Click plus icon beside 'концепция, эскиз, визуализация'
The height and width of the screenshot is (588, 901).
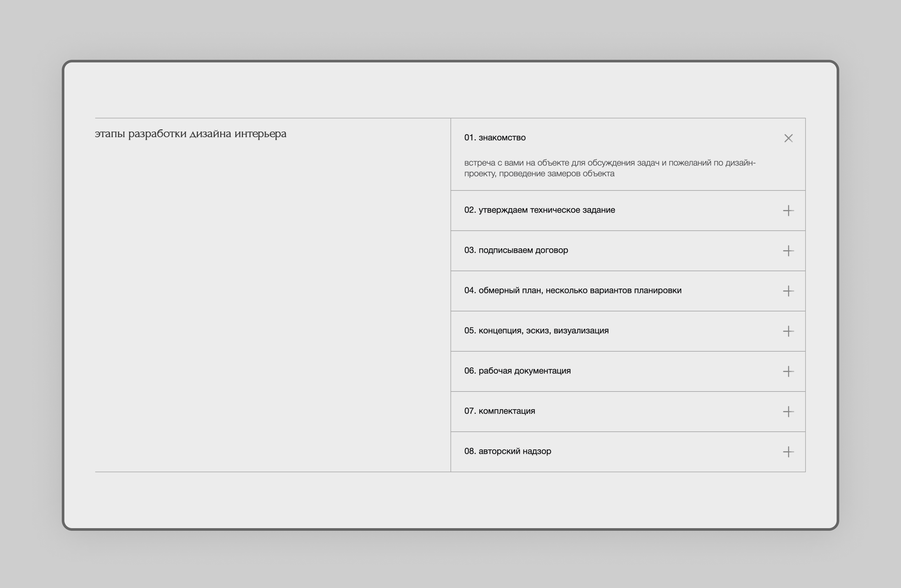(788, 331)
